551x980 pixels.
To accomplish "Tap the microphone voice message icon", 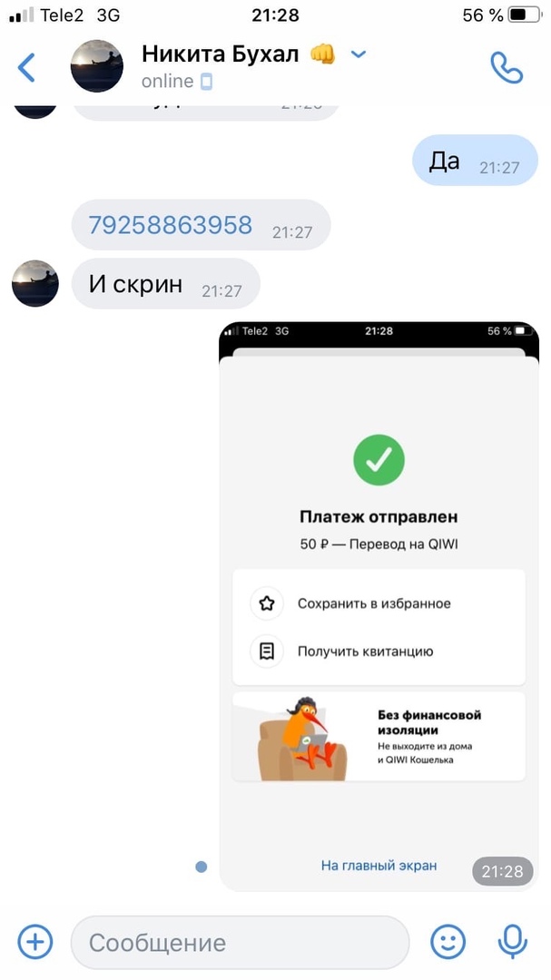I will pyautogui.click(x=513, y=941).
